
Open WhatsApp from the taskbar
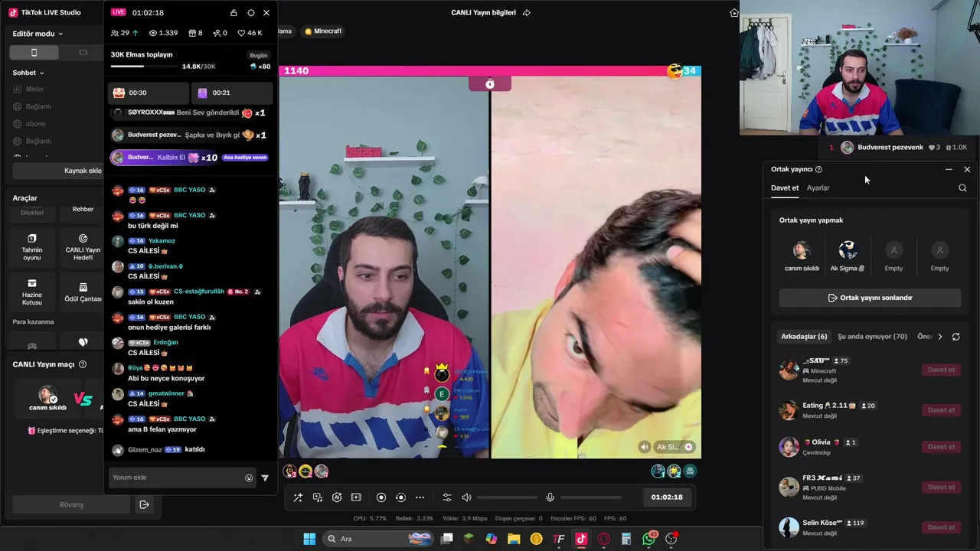click(649, 539)
